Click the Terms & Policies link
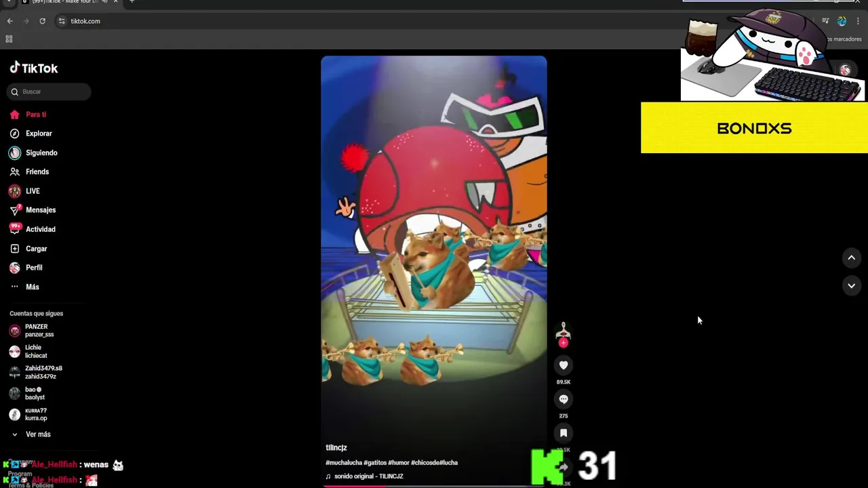The image size is (868, 488). coord(31,485)
